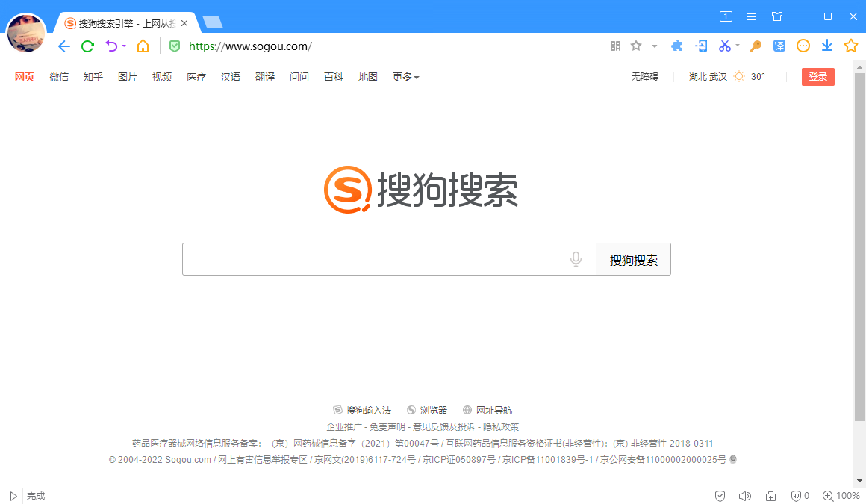Open a new tab button
This screenshot has height=504, width=866.
pos(213,22)
